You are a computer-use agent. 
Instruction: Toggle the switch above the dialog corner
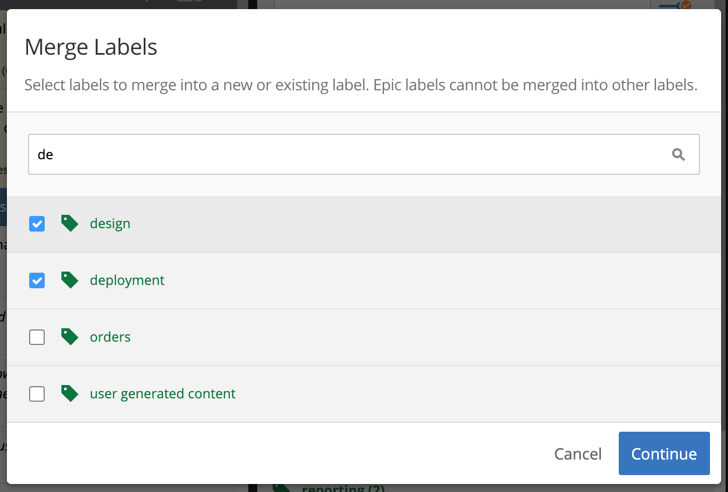[676, 5]
